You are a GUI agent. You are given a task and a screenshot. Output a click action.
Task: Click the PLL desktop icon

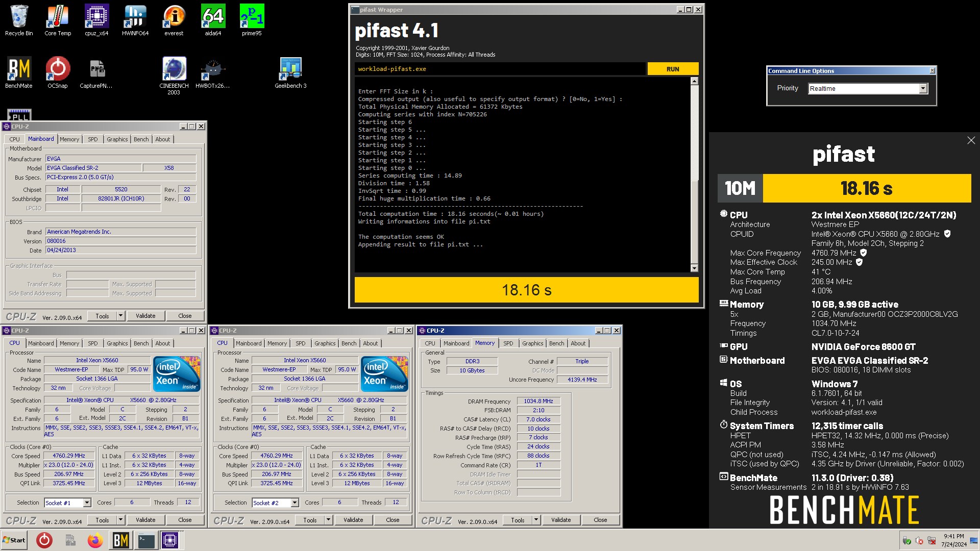click(x=19, y=115)
